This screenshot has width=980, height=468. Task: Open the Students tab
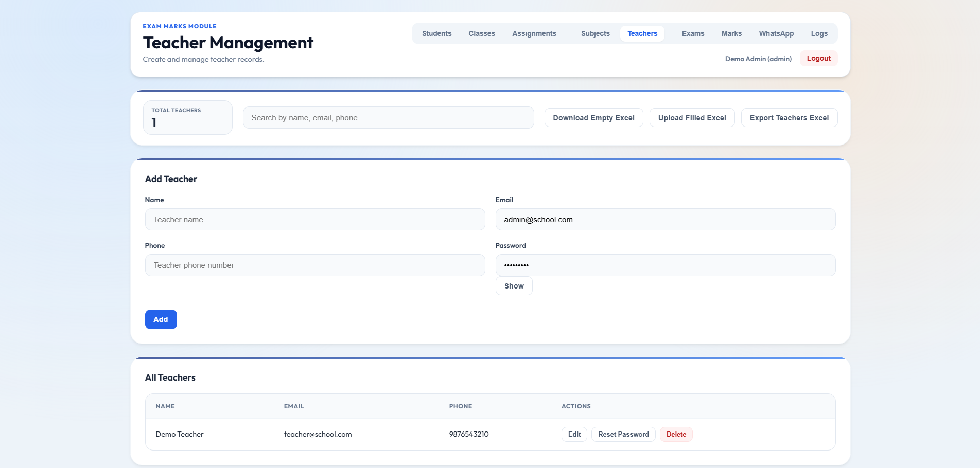point(436,33)
